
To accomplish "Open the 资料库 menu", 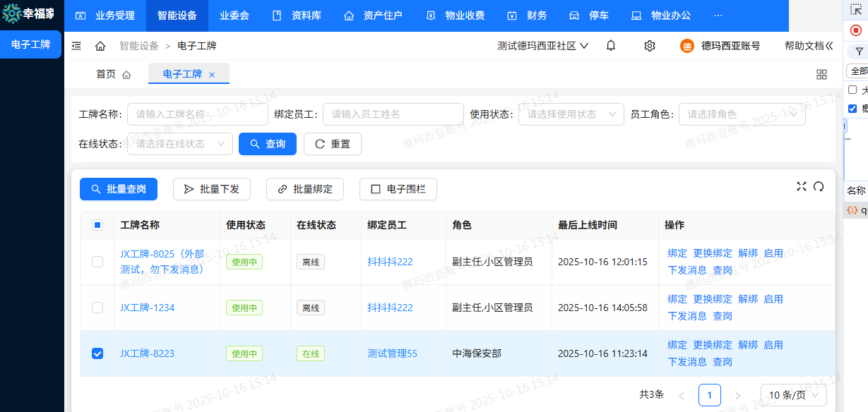I will pyautogui.click(x=297, y=16).
